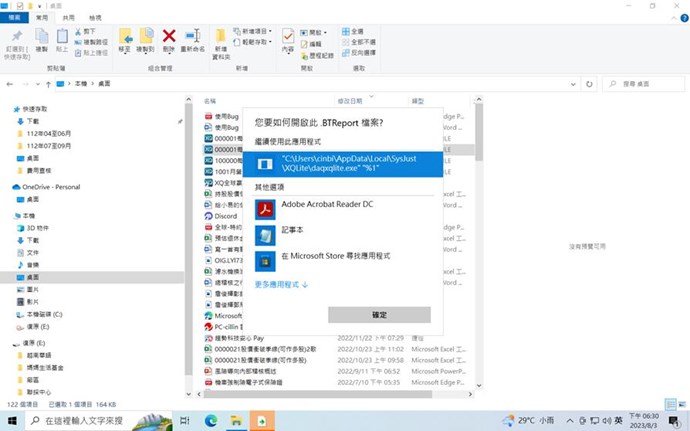Select 本機磁碟 (C:) in the sidebar
Image resolution: width=690 pixels, height=431 pixels.
tap(46, 315)
